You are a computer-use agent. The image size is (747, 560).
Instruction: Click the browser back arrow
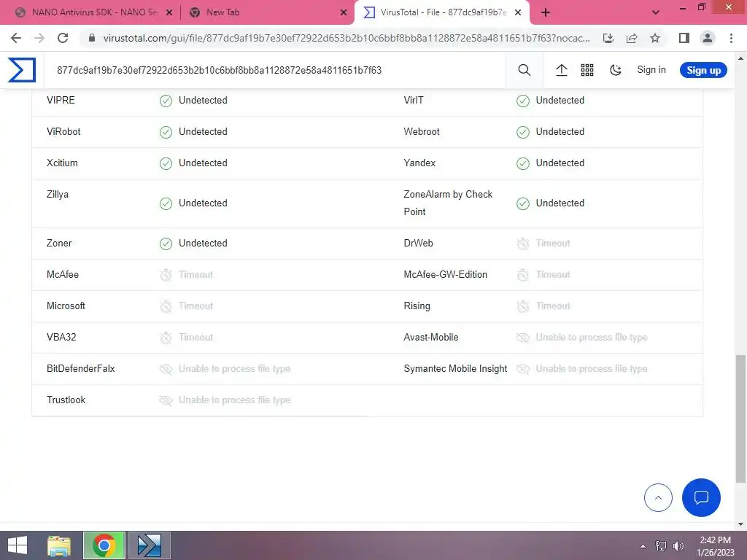coord(16,38)
